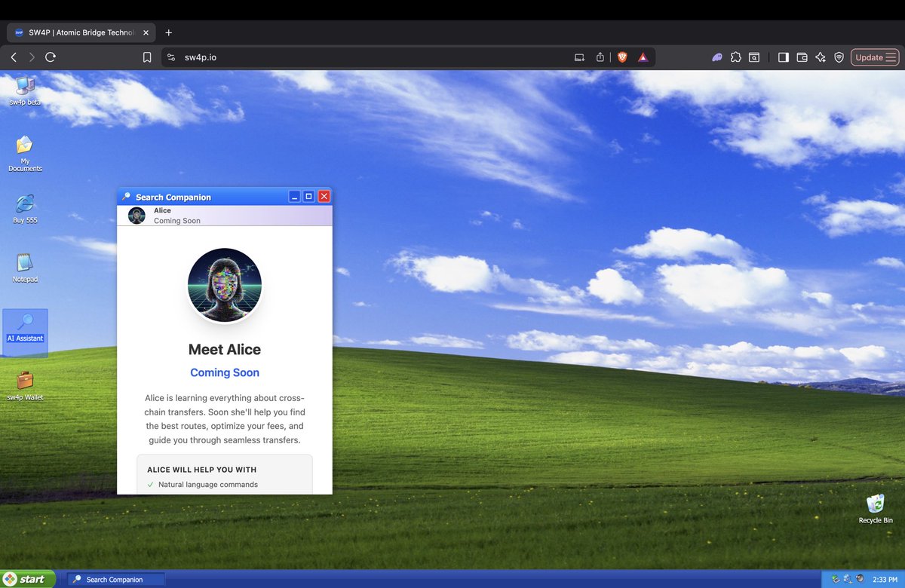
Task: Open the Brave Shields lion icon
Action: (x=622, y=57)
